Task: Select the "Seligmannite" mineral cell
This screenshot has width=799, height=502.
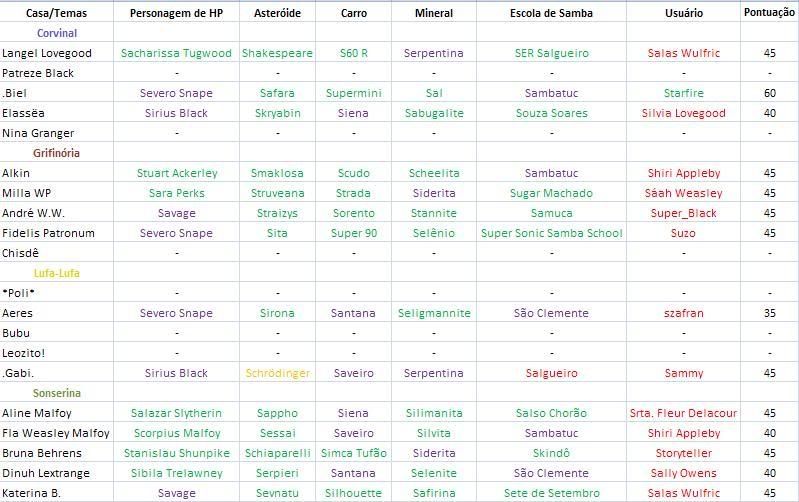Action: pos(434,313)
